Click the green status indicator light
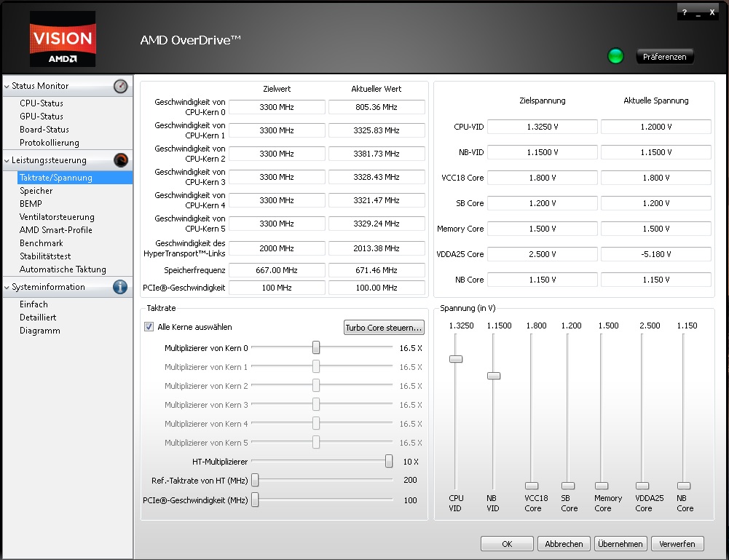The width and height of the screenshot is (729, 560). [615, 56]
